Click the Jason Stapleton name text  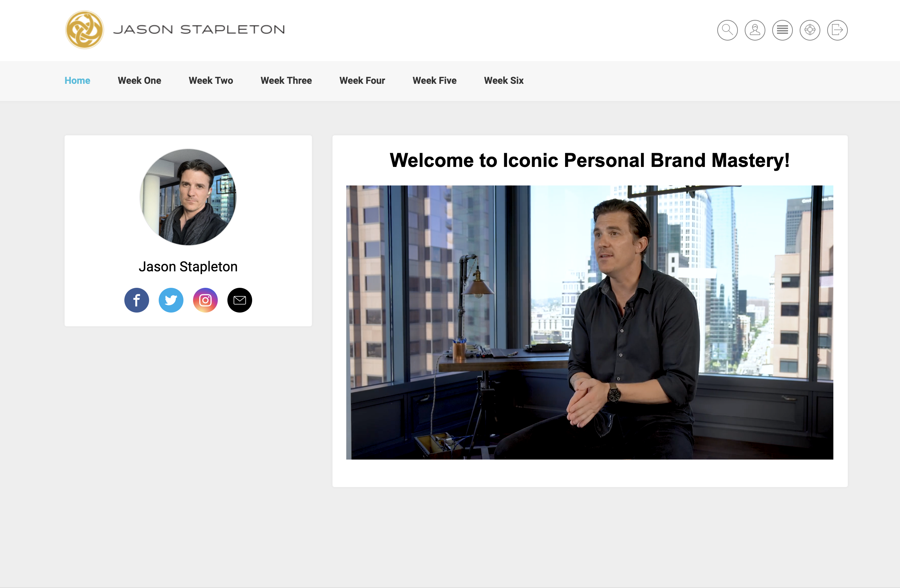188,267
